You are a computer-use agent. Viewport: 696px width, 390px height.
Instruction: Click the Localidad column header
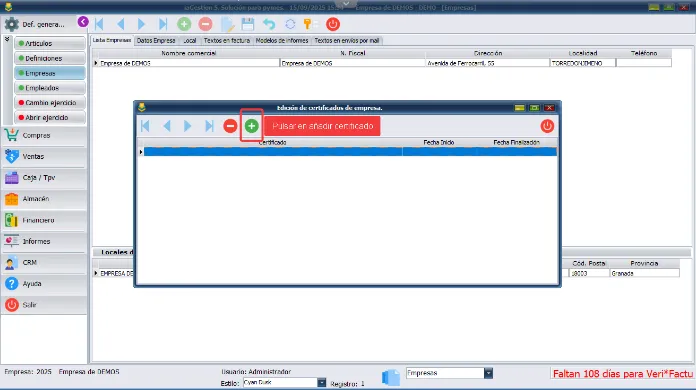click(x=583, y=53)
